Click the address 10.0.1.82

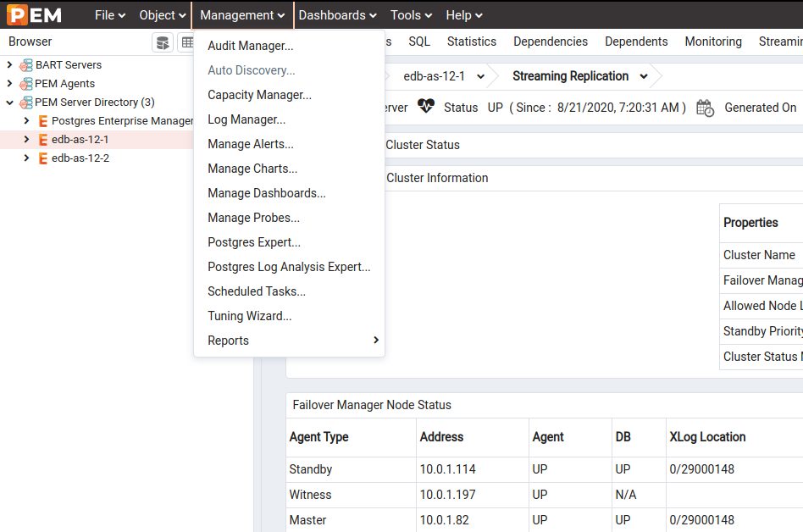point(445,520)
